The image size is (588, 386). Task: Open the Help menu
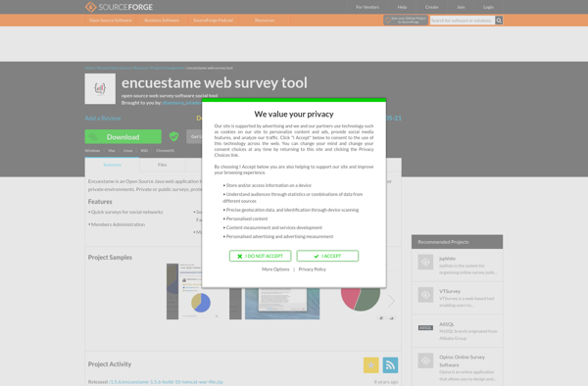402,7
